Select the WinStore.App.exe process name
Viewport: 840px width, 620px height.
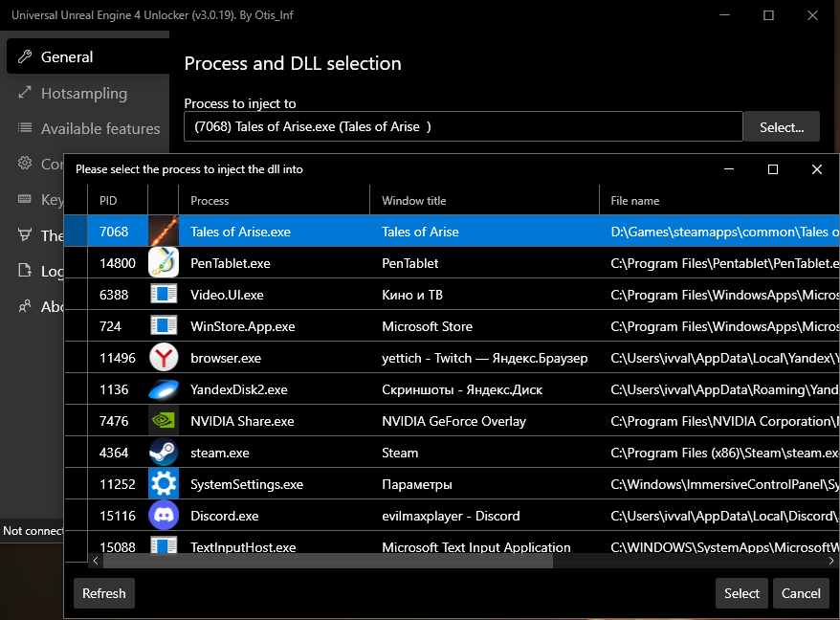pyautogui.click(x=243, y=326)
